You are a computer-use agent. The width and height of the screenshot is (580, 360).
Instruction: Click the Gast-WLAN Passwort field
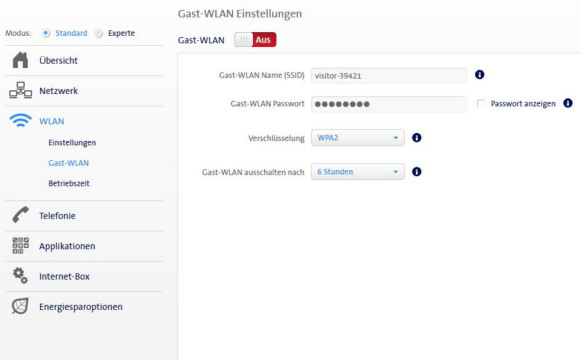pyautogui.click(x=389, y=104)
